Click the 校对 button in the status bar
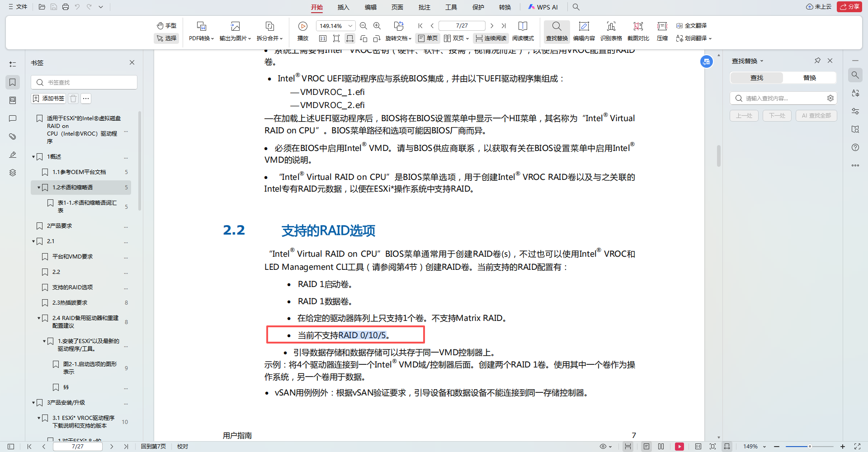 (x=183, y=447)
